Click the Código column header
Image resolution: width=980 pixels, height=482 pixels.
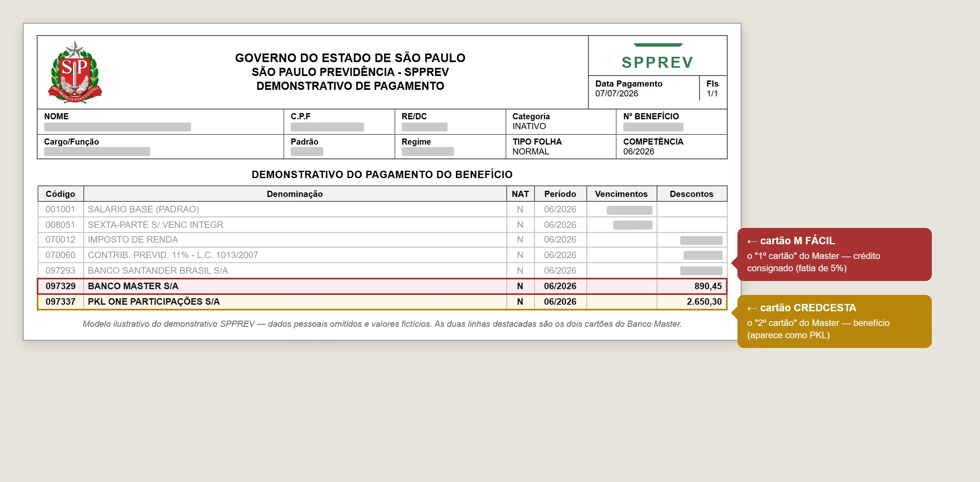(x=60, y=194)
